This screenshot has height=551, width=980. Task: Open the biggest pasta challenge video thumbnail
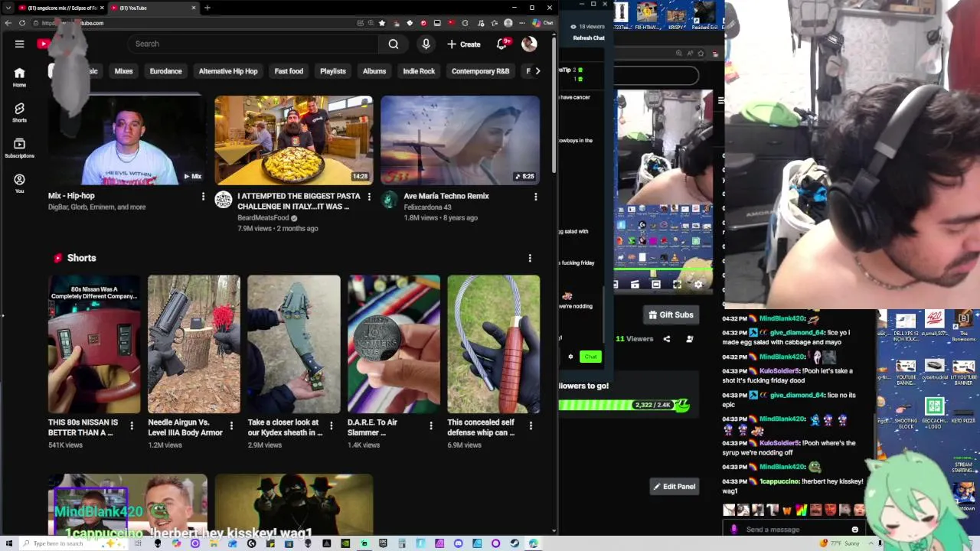click(x=294, y=140)
